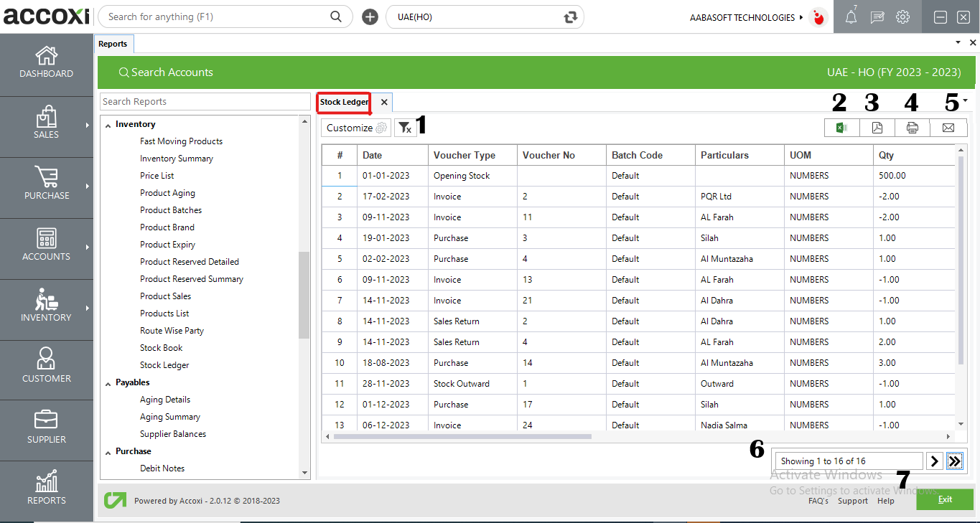980x523 pixels.
Task: Switch to the Reports tab
Action: click(113, 43)
